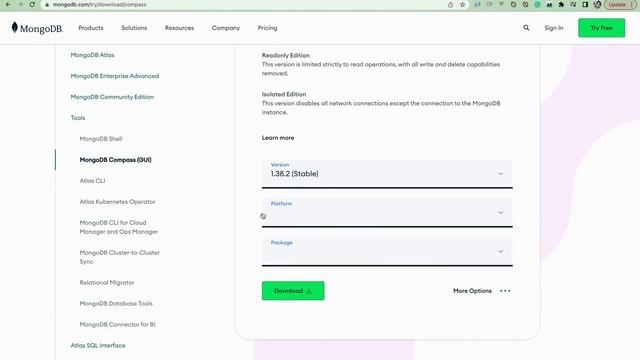Click the Package dropdown chevron
Screen dimensions: 640x360
click(500, 251)
